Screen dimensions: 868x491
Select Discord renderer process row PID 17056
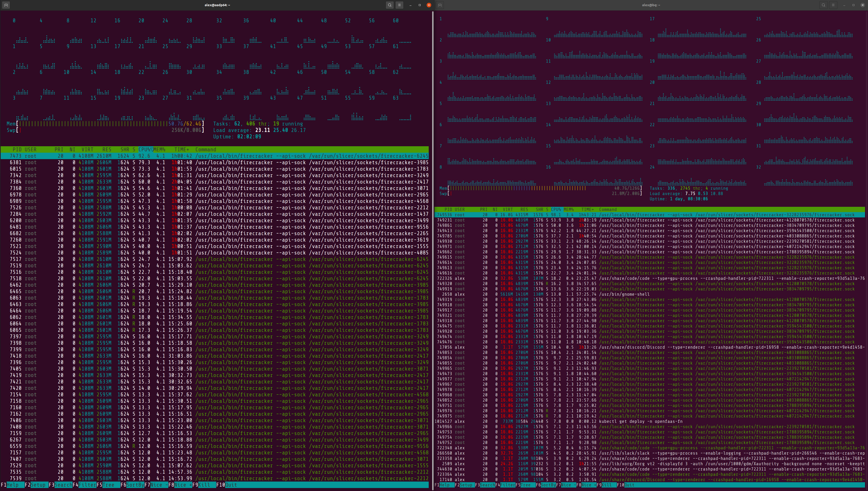(x=650, y=347)
